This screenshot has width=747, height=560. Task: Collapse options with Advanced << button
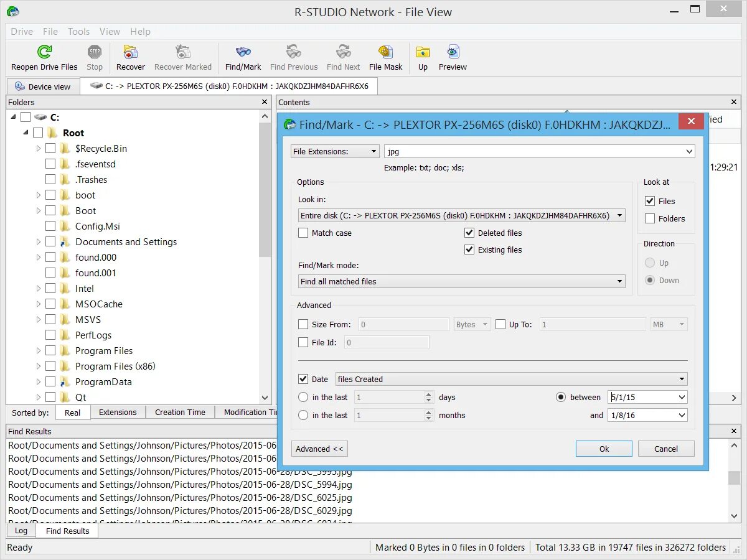point(319,449)
